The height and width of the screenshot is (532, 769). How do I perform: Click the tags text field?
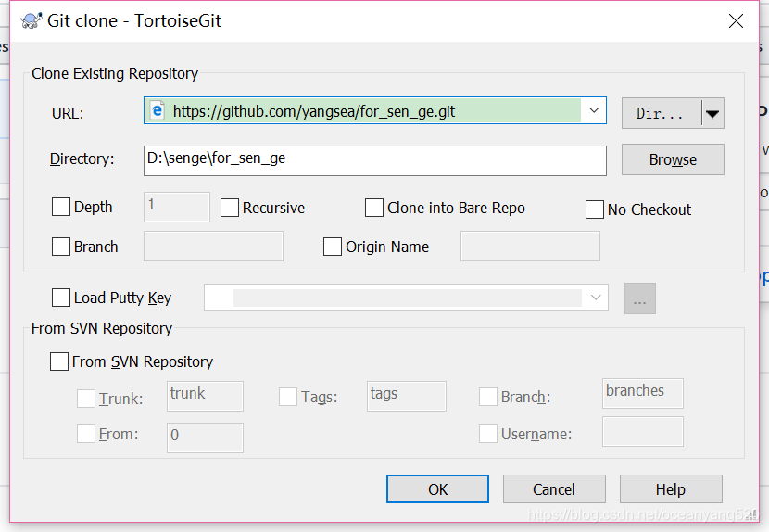(x=407, y=396)
